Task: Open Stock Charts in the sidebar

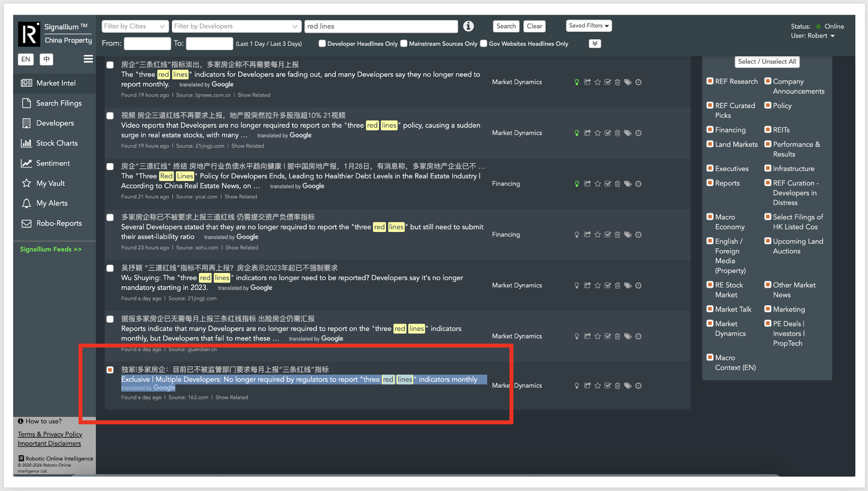Action: 57,143
